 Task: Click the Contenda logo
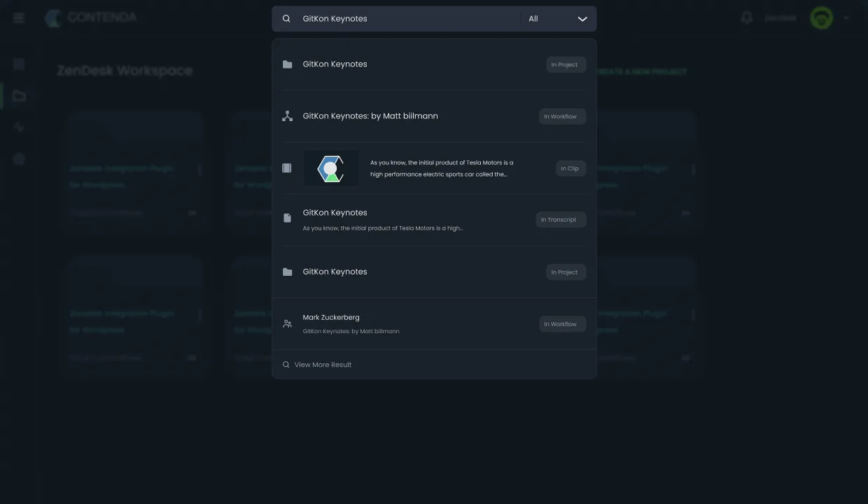[91, 17]
